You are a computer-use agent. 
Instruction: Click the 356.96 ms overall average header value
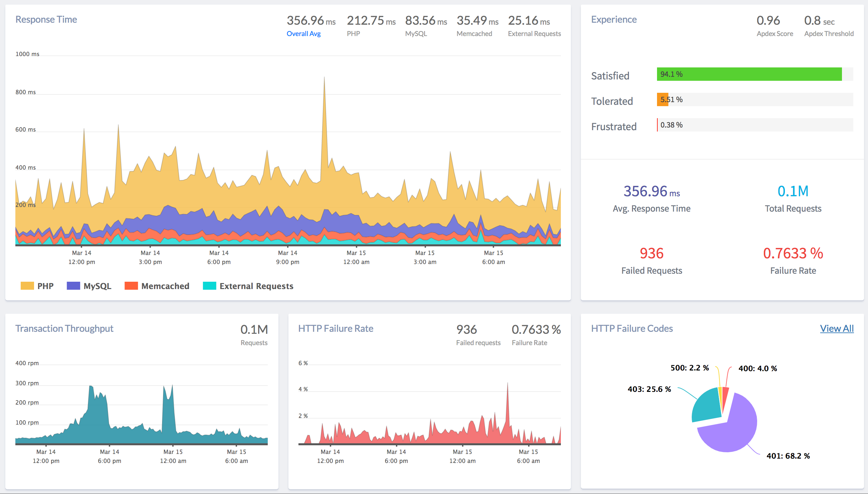(x=311, y=21)
